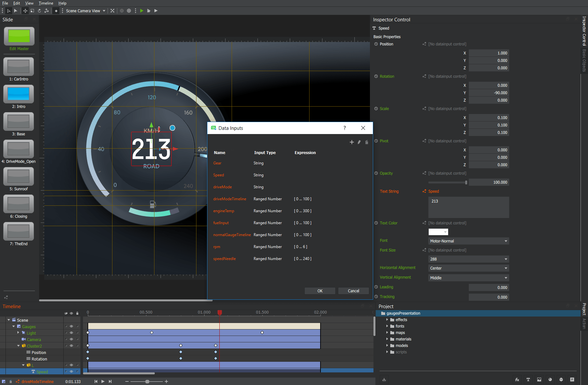The width and height of the screenshot is (588, 385).
Task: Add a new data input with plus icon
Action: coord(352,142)
